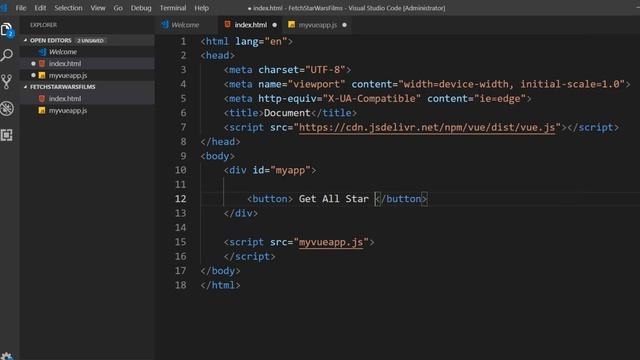
Task: Click the closing </html> tag
Action: click(x=220, y=285)
